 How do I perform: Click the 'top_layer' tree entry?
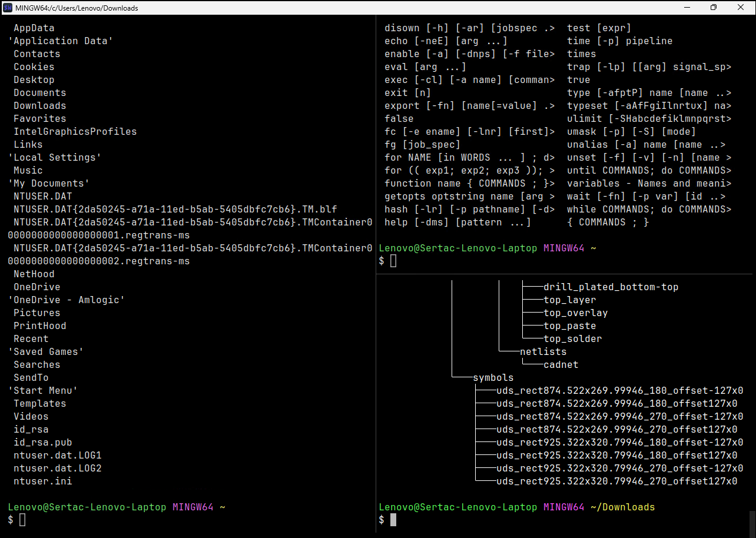[570, 300]
